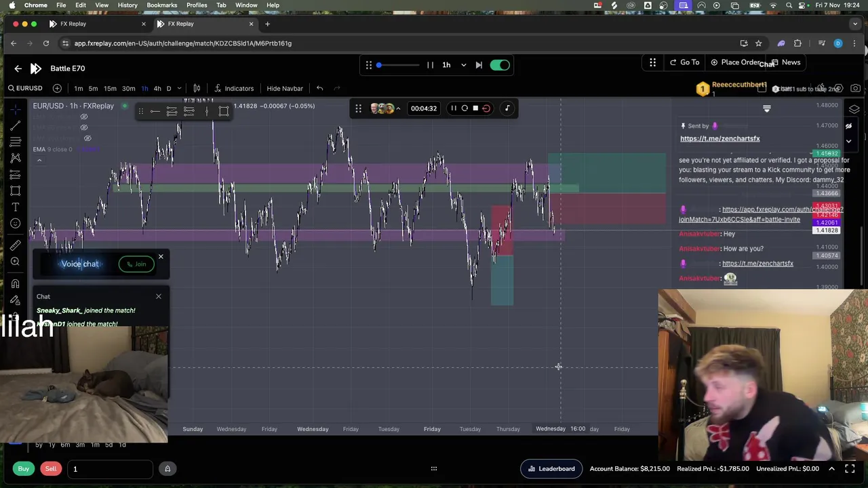Toggle visibility of third hidden EMA indicator
868x488 pixels.
tap(87, 138)
